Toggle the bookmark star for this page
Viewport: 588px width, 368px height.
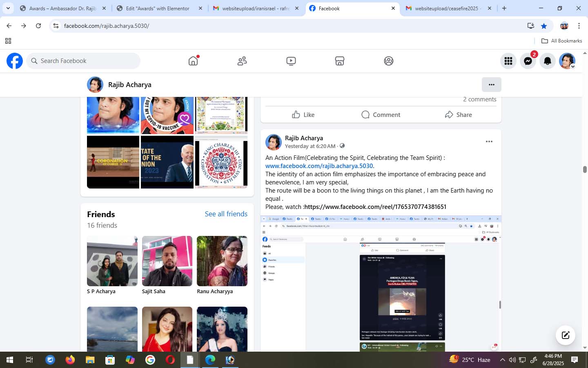(544, 26)
